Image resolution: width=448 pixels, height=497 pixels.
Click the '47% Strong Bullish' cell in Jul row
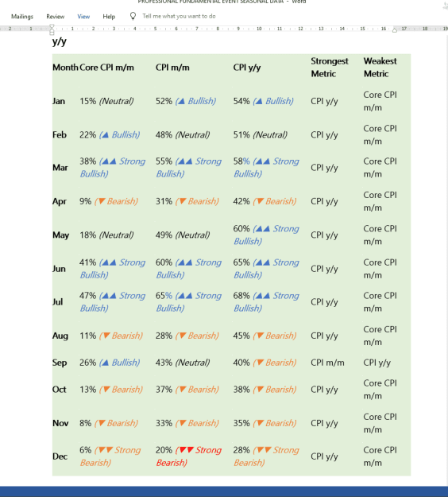[112, 301]
